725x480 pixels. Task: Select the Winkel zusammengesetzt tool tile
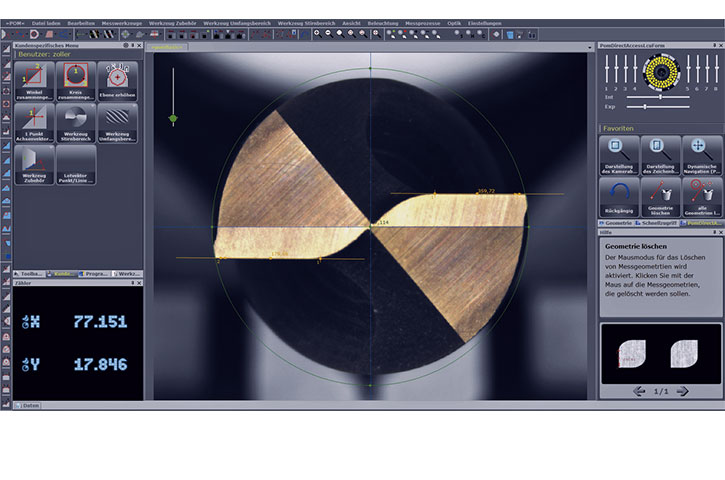(33, 82)
